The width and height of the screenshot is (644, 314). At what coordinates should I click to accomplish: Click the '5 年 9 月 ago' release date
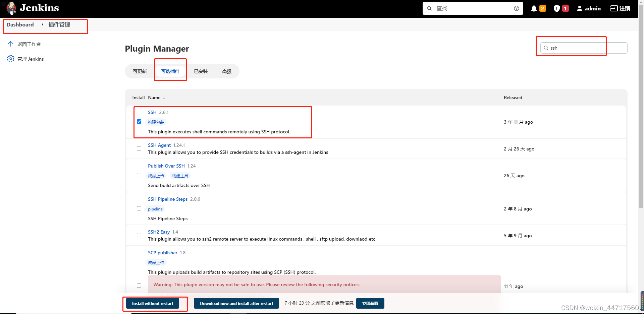tap(518, 236)
